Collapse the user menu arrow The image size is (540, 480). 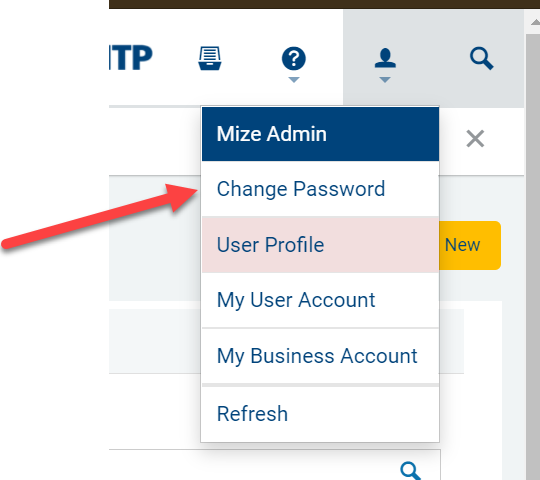[x=385, y=80]
